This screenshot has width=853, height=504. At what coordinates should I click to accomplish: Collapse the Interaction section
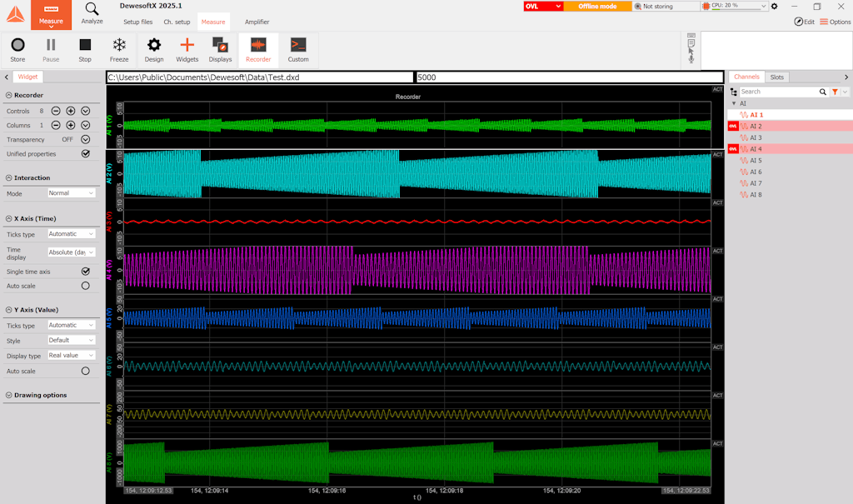pyautogui.click(x=8, y=178)
